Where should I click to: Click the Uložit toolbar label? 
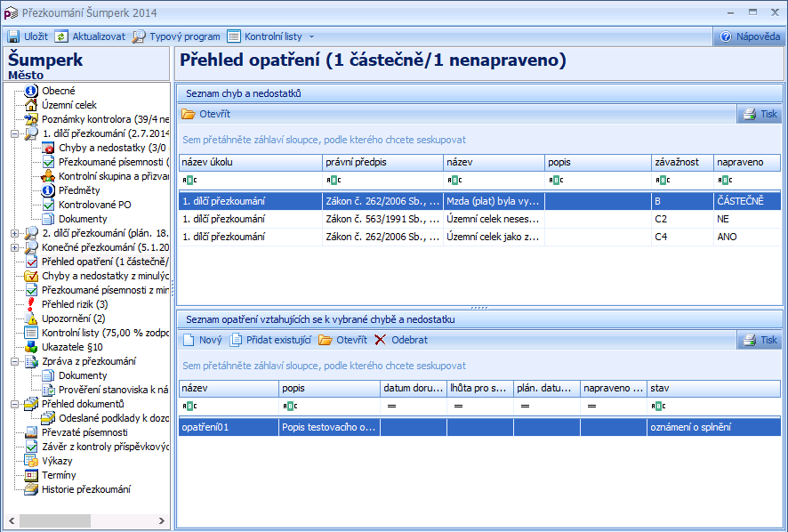[36, 36]
